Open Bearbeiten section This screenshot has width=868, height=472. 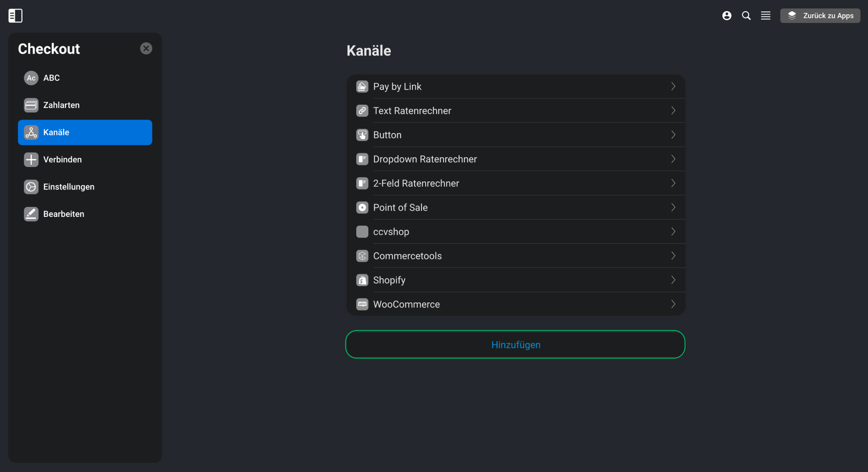(85, 214)
